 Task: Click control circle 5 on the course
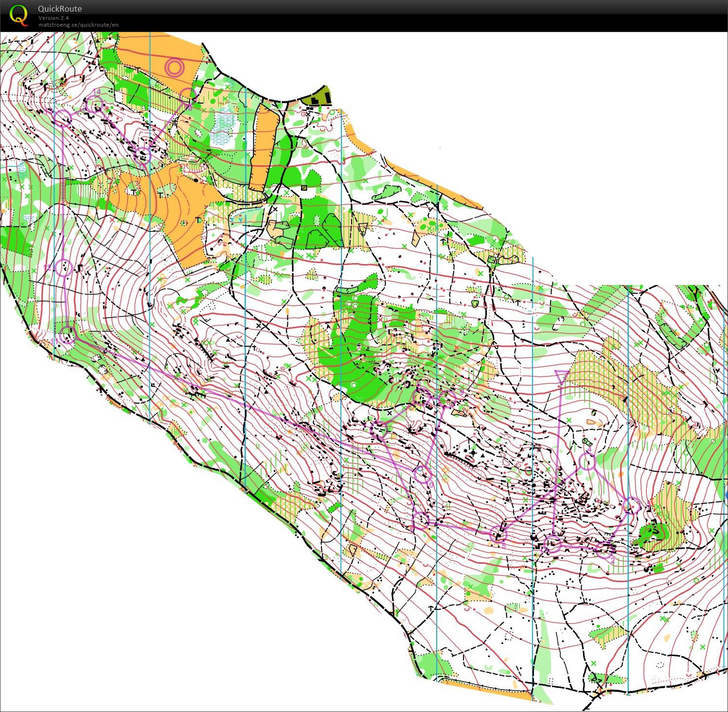coord(498,534)
